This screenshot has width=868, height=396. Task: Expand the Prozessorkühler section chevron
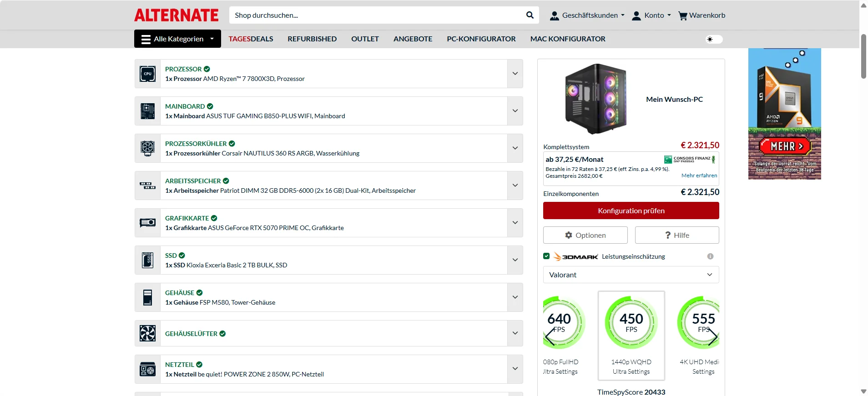click(515, 148)
